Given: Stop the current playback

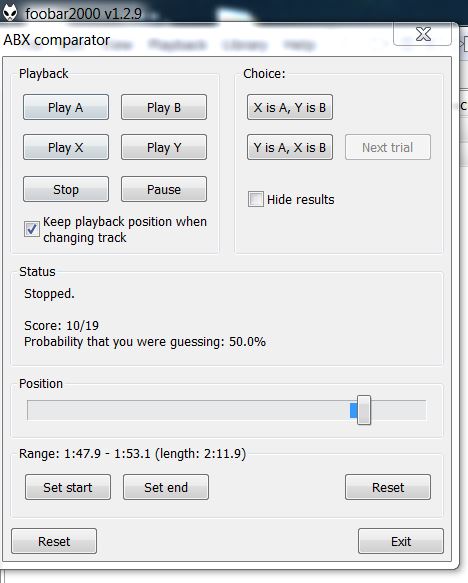Looking at the screenshot, I should (x=66, y=189).
